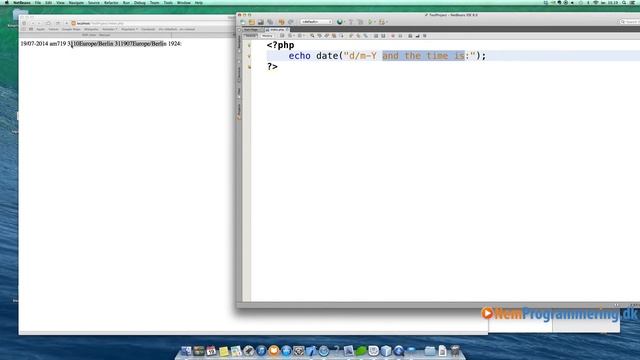
Task: Open the NetBeans application menu
Action: (22, 2)
